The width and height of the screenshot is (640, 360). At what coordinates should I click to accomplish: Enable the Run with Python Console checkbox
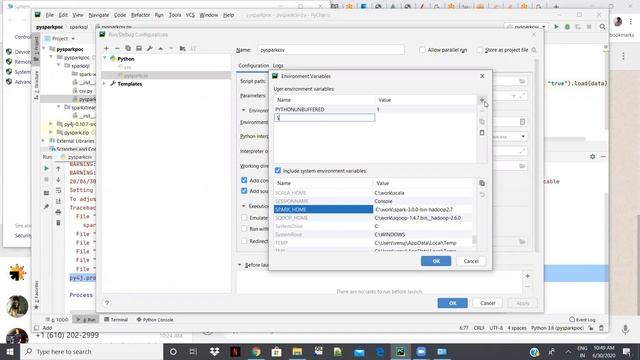(x=244, y=229)
